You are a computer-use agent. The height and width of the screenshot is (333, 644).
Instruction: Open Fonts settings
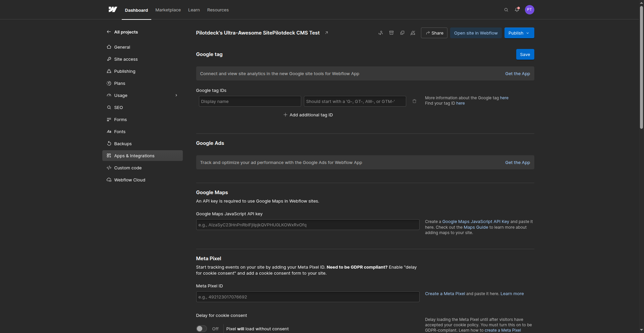[x=143, y=131]
